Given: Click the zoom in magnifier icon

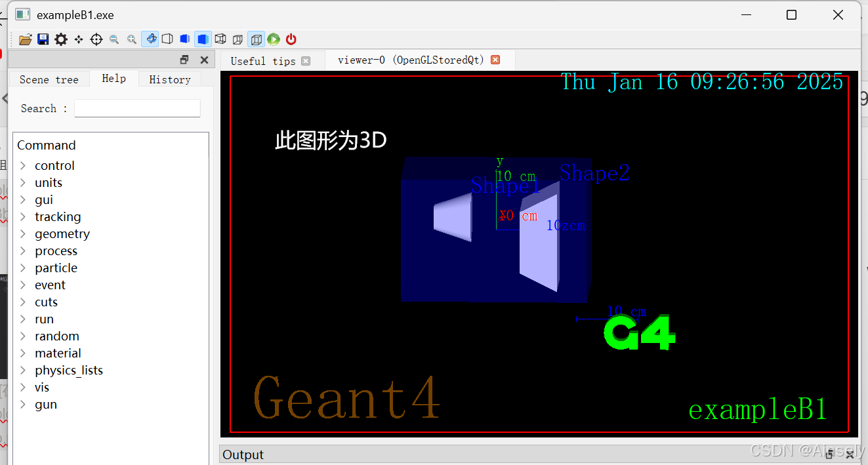Looking at the screenshot, I should 132,39.
